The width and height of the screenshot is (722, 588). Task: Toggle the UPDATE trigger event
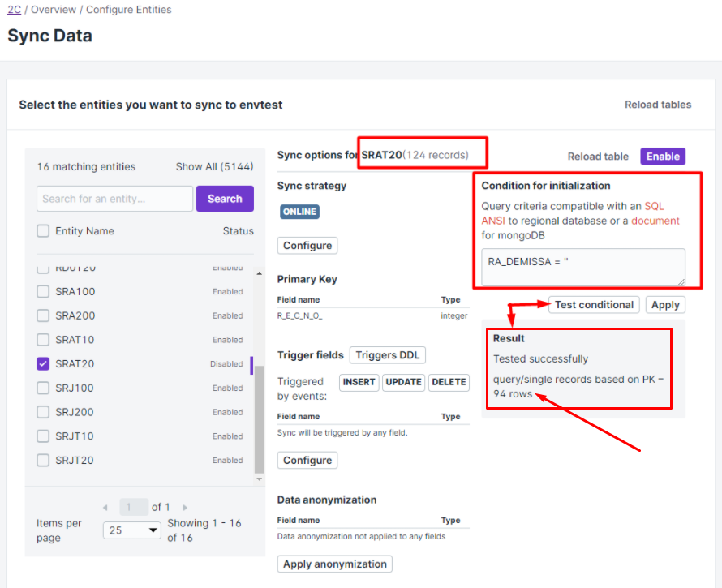point(403,382)
